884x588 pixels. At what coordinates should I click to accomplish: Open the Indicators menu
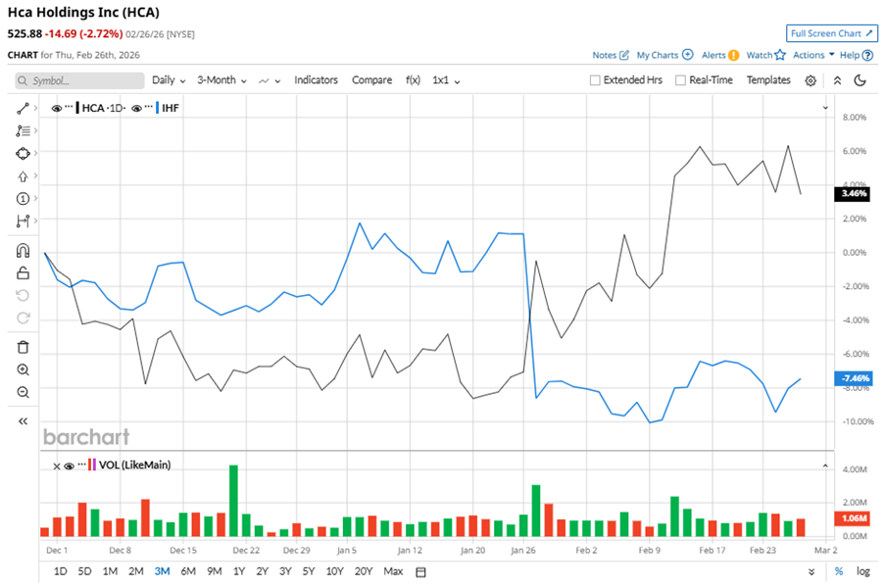(x=316, y=80)
